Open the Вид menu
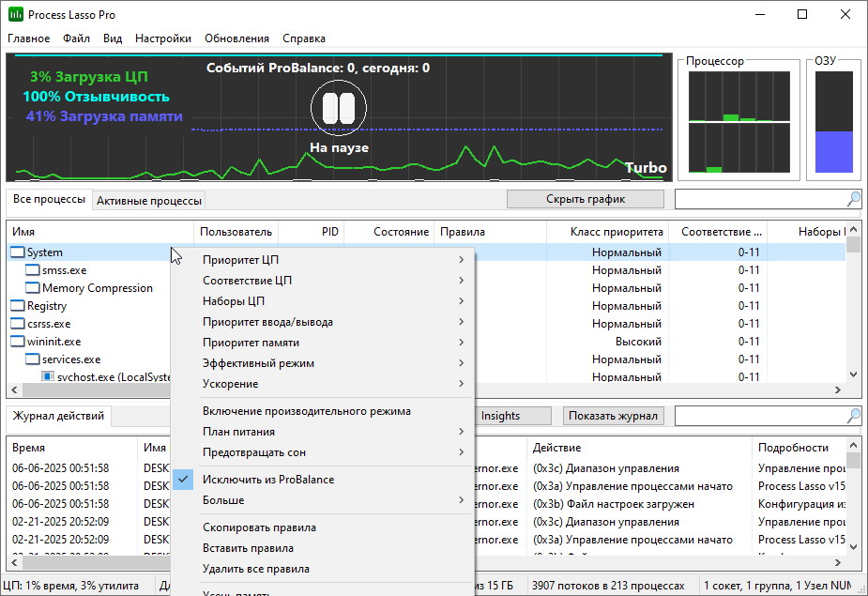The height and width of the screenshot is (596, 868). [113, 38]
